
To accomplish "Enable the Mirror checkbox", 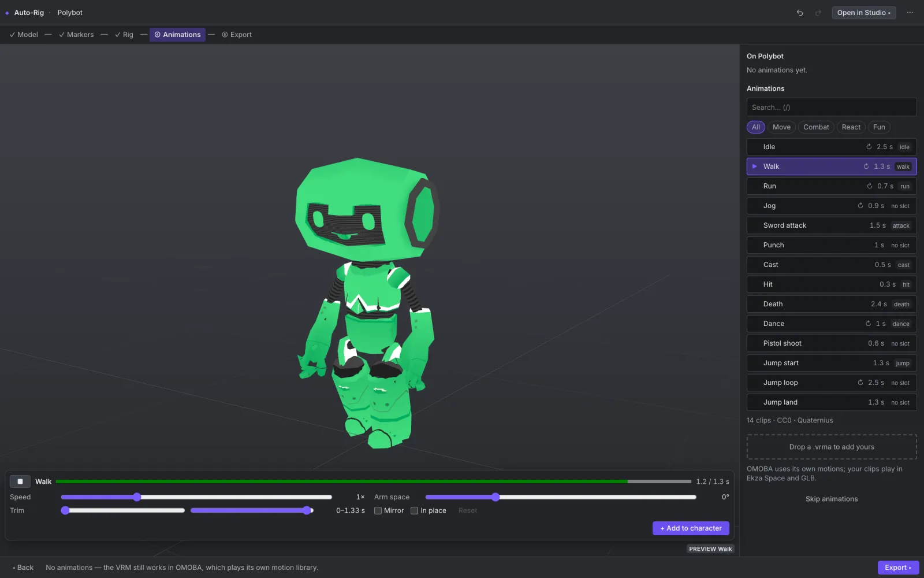I will click(x=378, y=510).
